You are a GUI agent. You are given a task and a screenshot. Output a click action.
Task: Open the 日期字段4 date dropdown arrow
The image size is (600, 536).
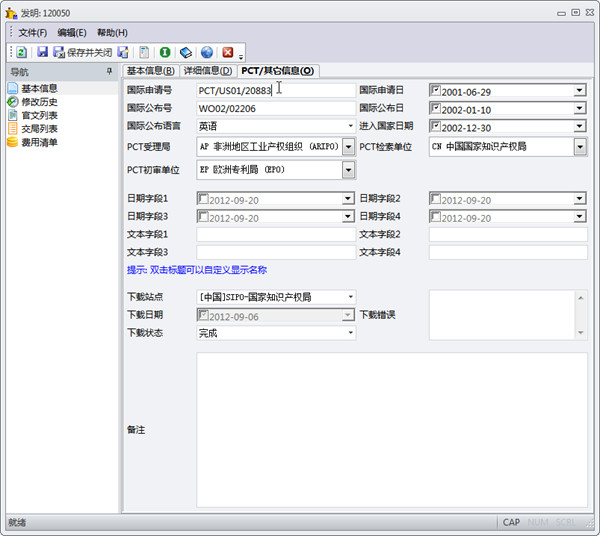[x=579, y=216]
